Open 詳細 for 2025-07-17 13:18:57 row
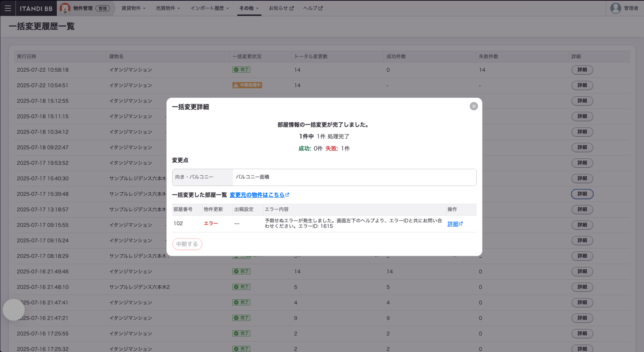The width and height of the screenshot is (644, 352). pos(582,210)
